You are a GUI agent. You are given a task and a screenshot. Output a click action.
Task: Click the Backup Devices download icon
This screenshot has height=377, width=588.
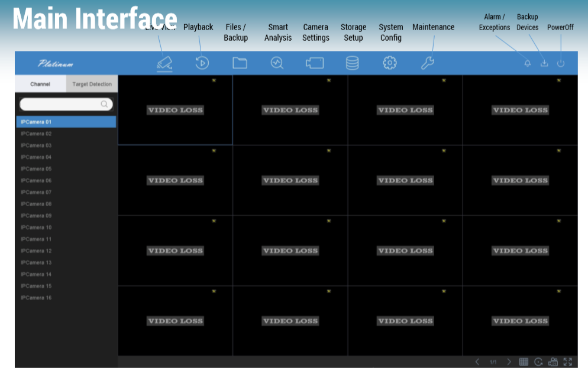coord(544,63)
